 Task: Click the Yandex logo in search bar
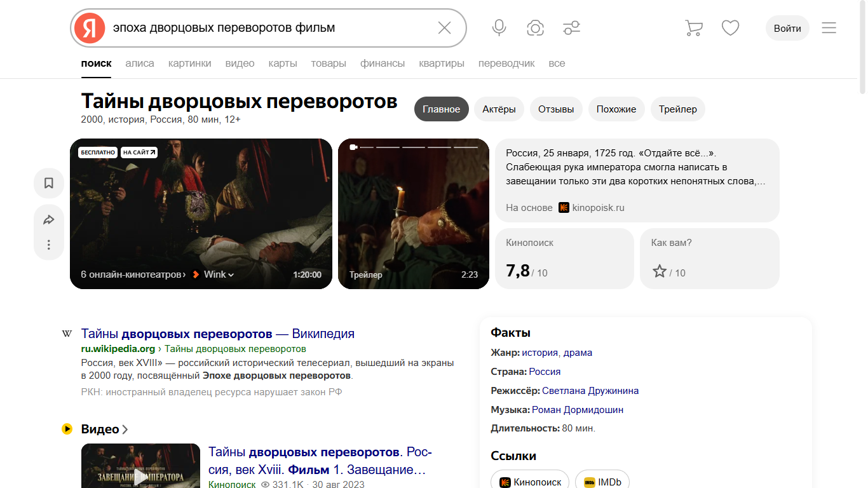coord(90,28)
